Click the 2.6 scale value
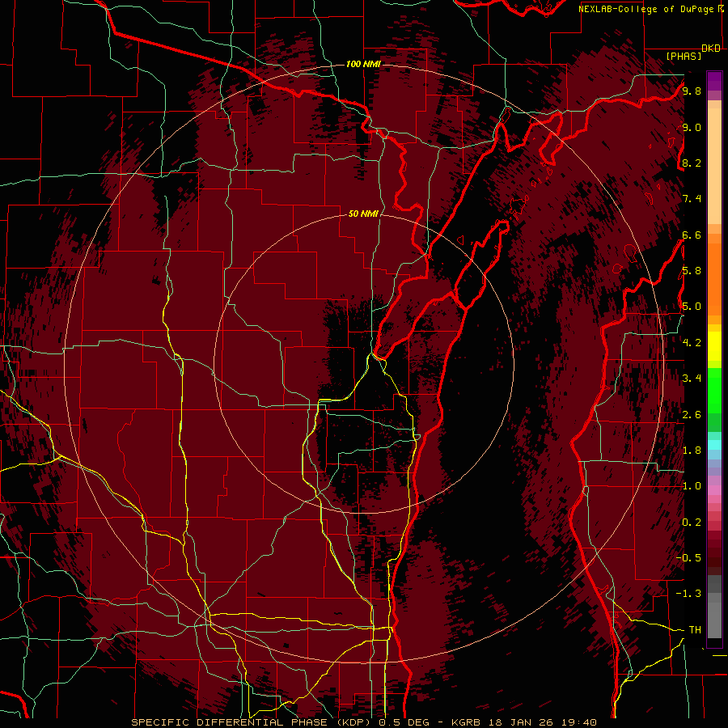This screenshot has width=728, height=728. [x=692, y=415]
